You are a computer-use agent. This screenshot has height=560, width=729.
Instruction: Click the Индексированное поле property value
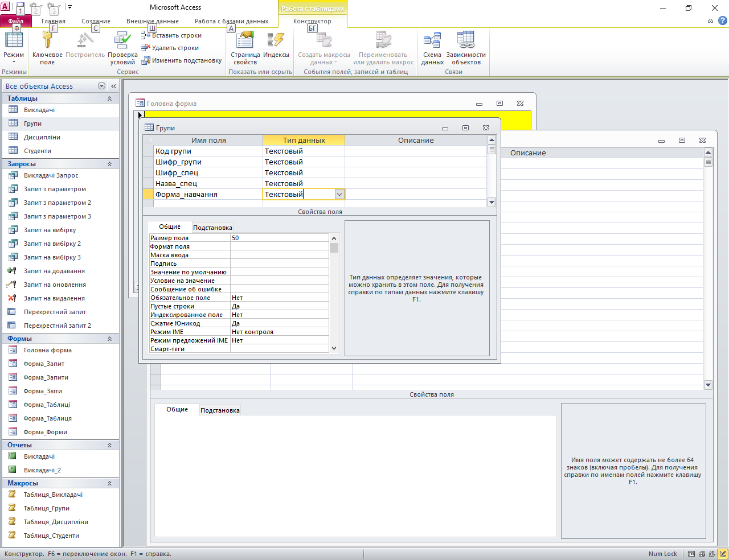click(x=279, y=315)
